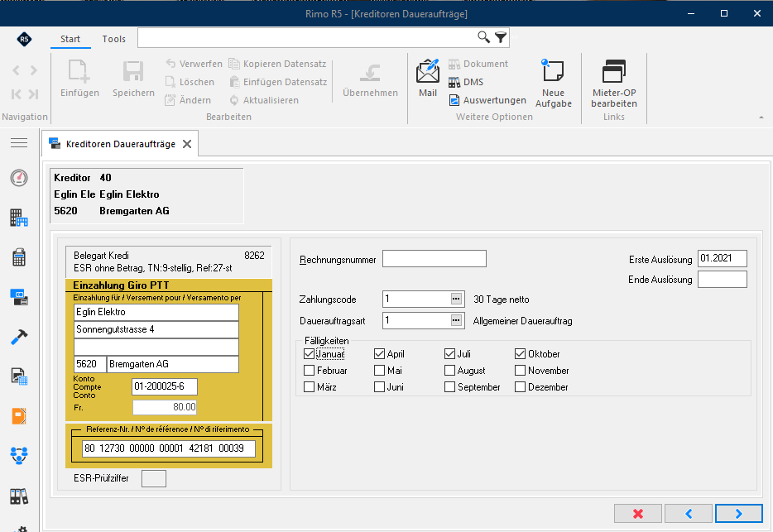Open the calculator module in sidebar
Screen dimensions: 773x532
[19, 257]
